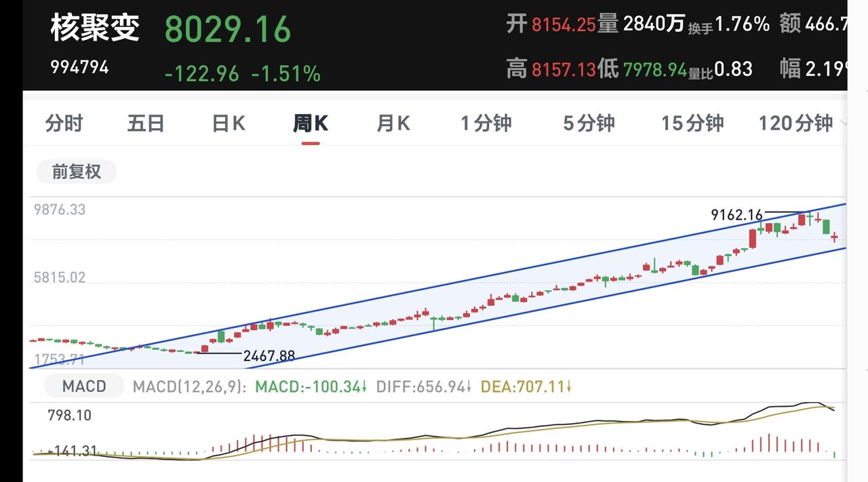Viewport: 868px width, 482px height.
Task: Click the MACD indicator button
Action: [x=84, y=386]
